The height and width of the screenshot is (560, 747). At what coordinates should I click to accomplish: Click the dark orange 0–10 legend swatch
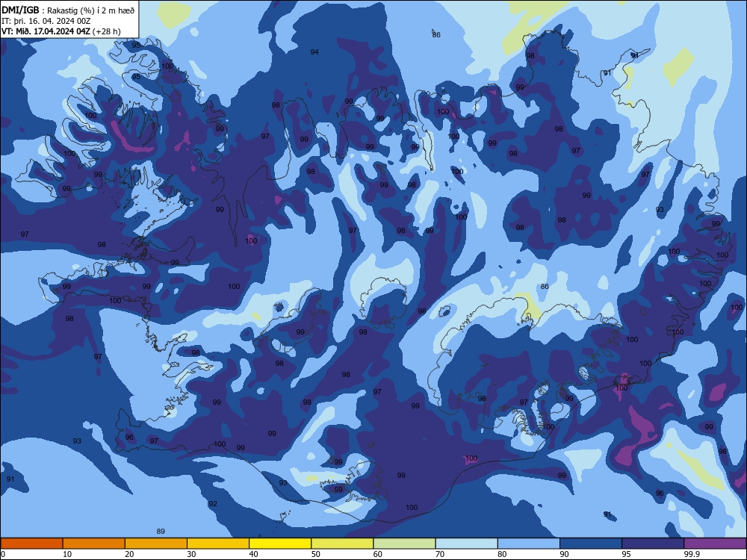[31, 544]
